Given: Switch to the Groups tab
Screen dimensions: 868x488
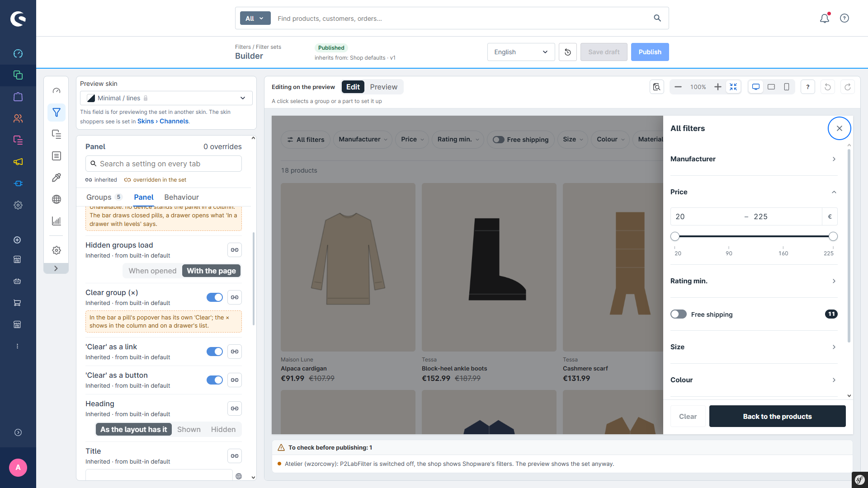Looking at the screenshot, I should tap(104, 197).
